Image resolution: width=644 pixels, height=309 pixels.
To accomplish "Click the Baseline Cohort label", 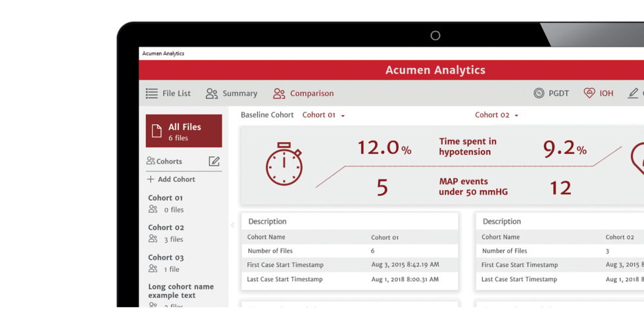I will click(x=267, y=115).
